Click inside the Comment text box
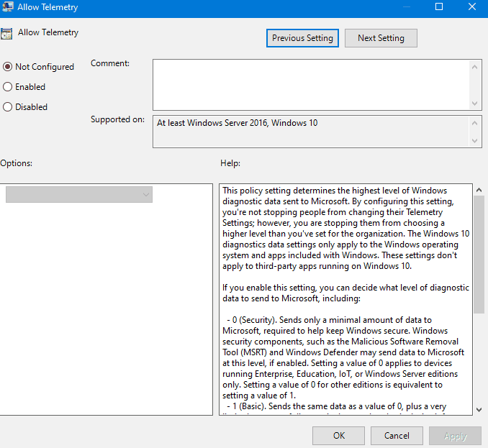 (x=311, y=85)
